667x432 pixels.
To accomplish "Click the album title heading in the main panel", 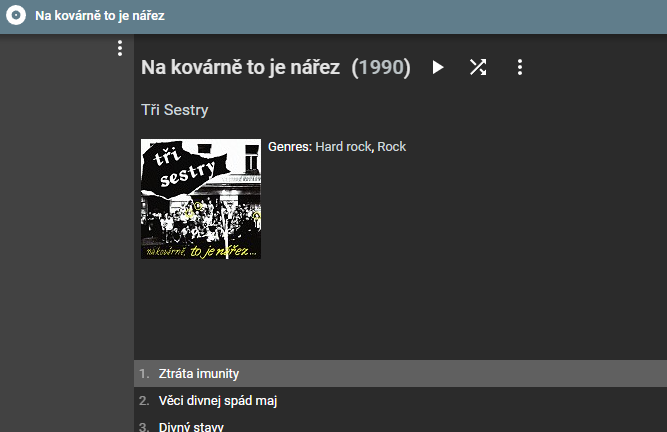I will pyautogui.click(x=241, y=67).
